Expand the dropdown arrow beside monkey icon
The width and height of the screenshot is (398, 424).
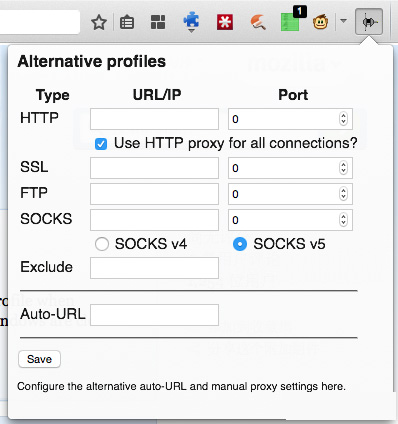343,21
